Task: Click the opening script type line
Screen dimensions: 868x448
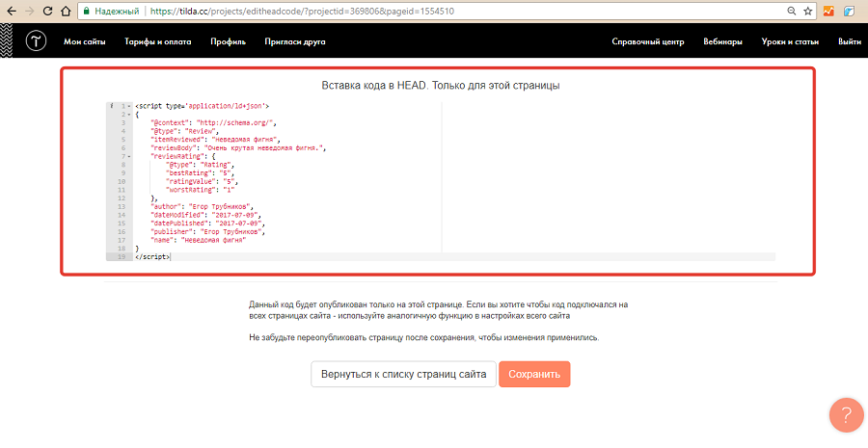Action: [203, 106]
